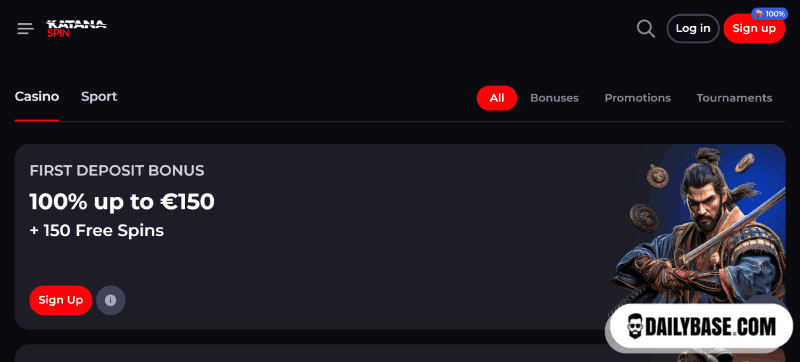Switch to the Casino tab
800x362 pixels.
tap(37, 97)
